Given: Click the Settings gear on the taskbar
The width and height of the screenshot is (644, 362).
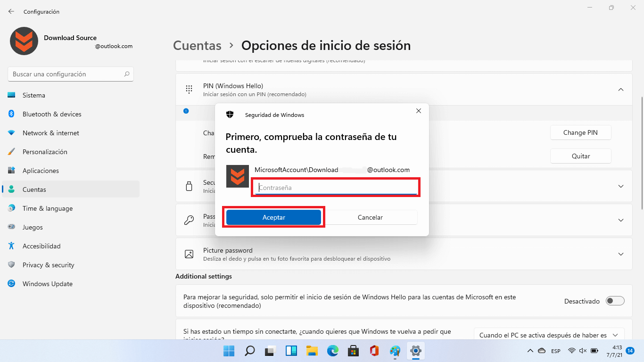Looking at the screenshot, I should click(x=415, y=351).
